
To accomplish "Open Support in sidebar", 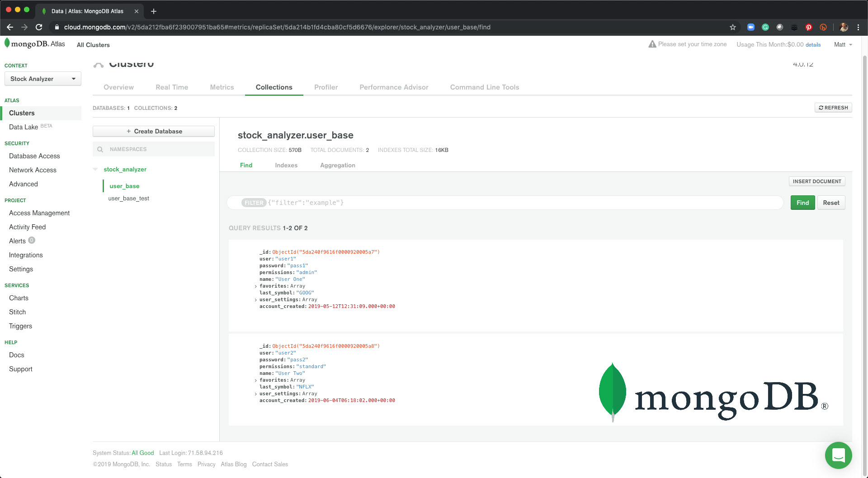I will pyautogui.click(x=21, y=369).
